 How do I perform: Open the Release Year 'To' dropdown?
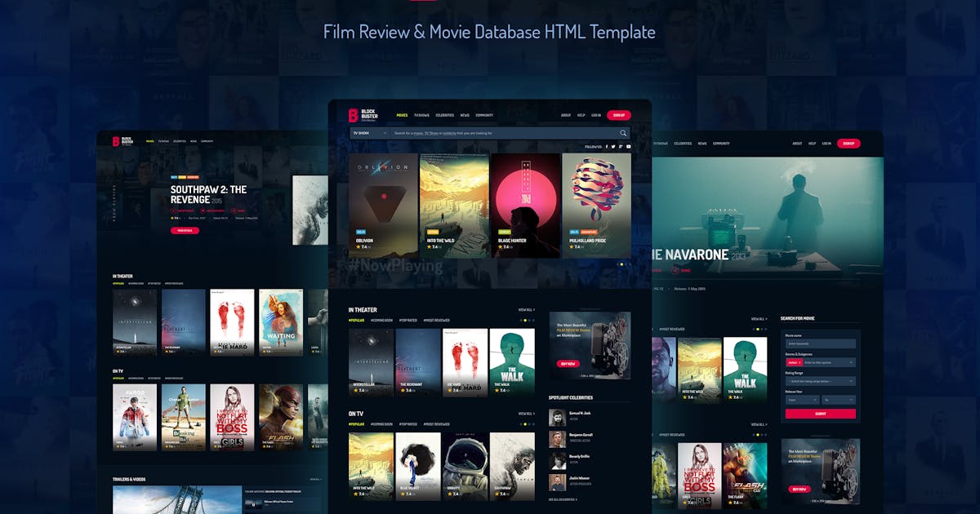839,400
